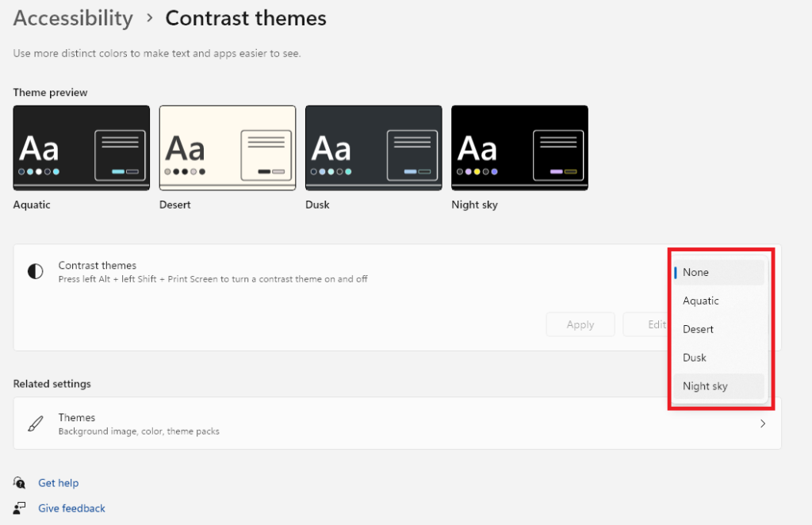This screenshot has width=812, height=525.
Task: Expand Themes with the right chevron
Action: (x=763, y=423)
